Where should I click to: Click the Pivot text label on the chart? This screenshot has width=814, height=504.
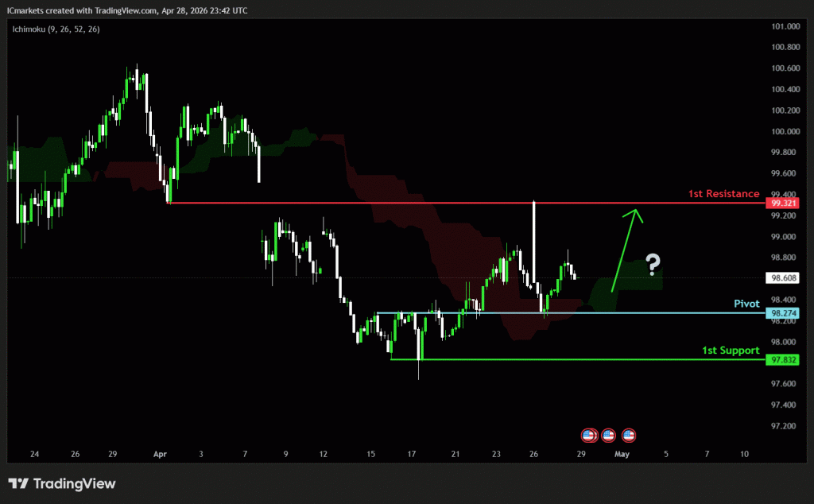pos(746,303)
